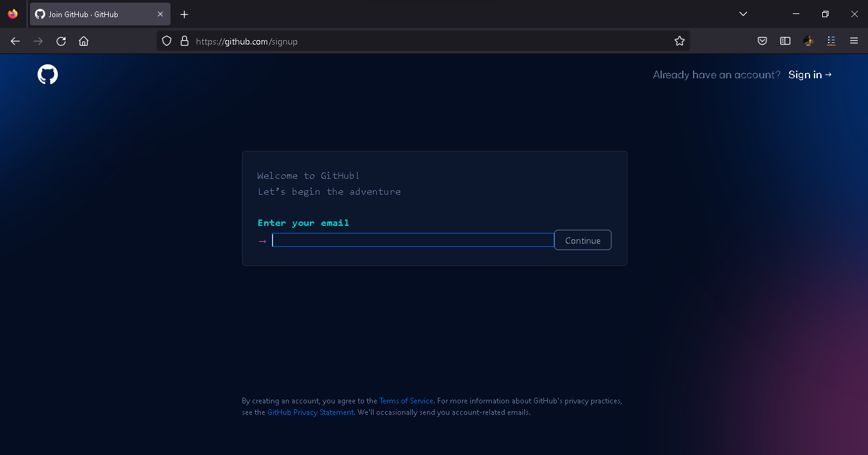
Task: Click the GitHub Octocat logo
Action: point(47,74)
